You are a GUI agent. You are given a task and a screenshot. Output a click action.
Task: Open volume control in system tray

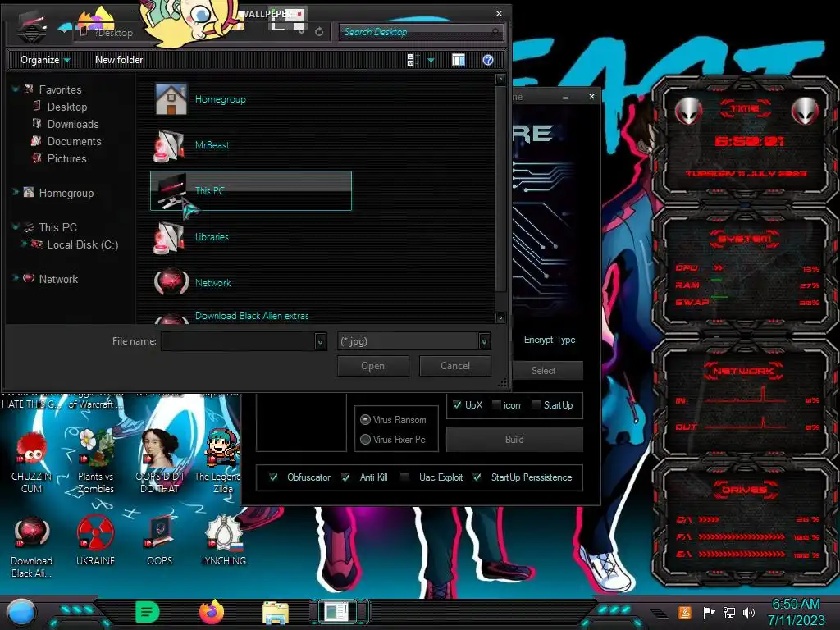tap(750, 612)
